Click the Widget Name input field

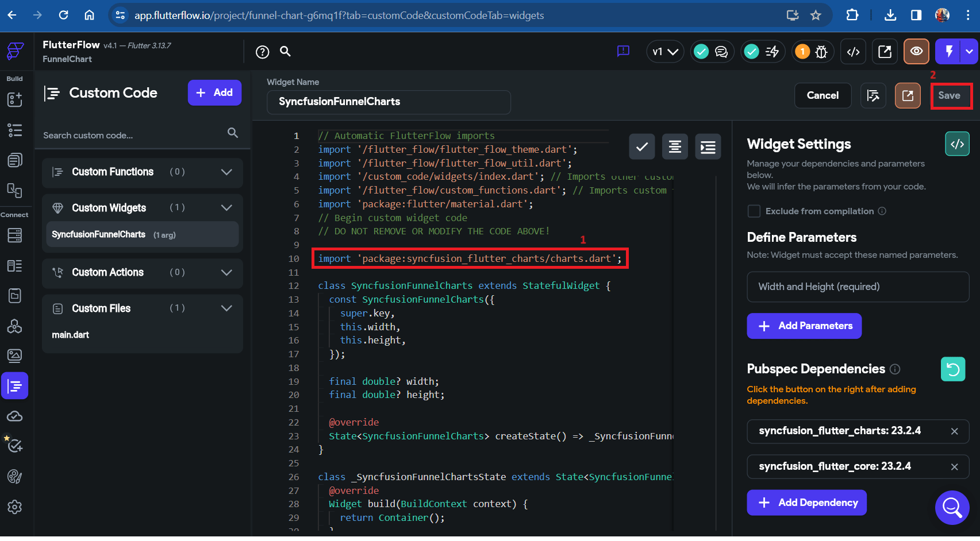[x=389, y=102]
